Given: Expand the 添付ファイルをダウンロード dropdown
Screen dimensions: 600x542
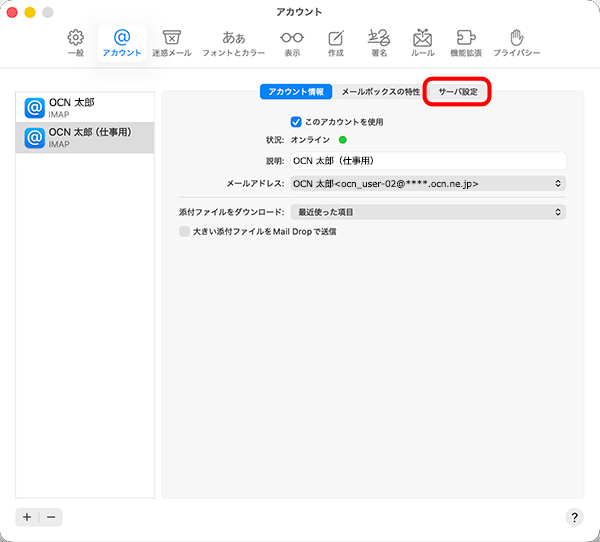Looking at the screenshot, I should pos(427,212).
